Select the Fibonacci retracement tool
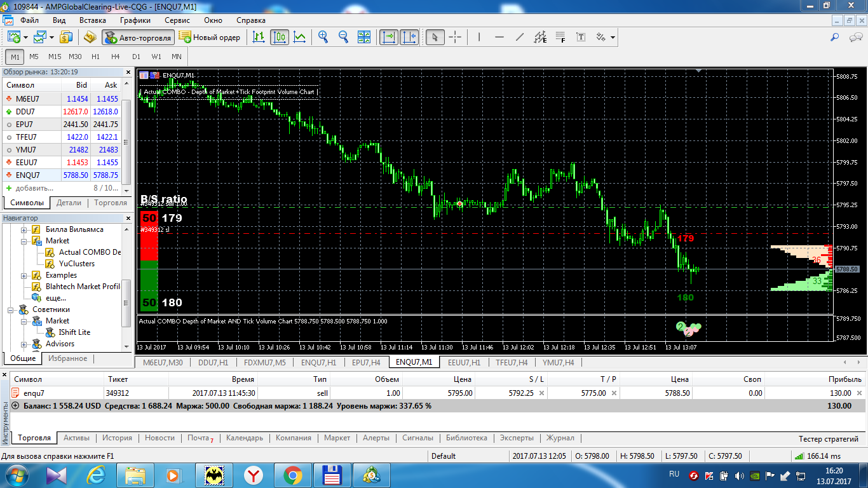The width and height of the screenshot is (868, 488). click(560, 37)
